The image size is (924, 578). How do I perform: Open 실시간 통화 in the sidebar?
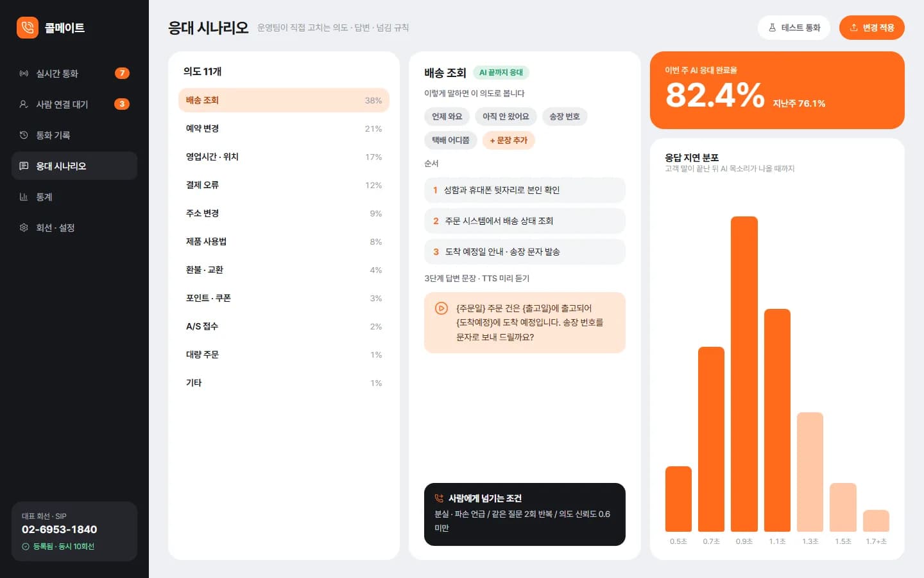tap(74, 73)
